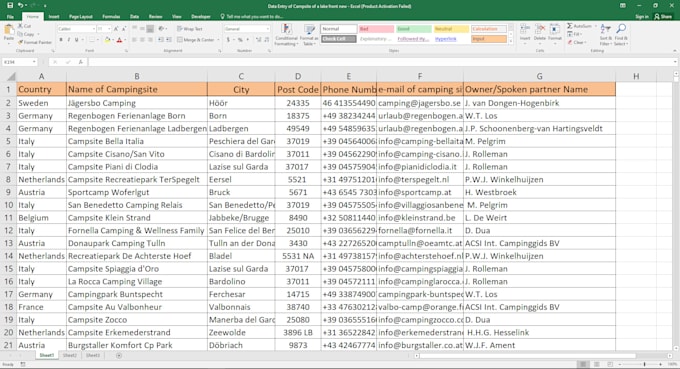Click Sign in
The width and height of the screenshot is (680, 369).
tap(642, 16)
